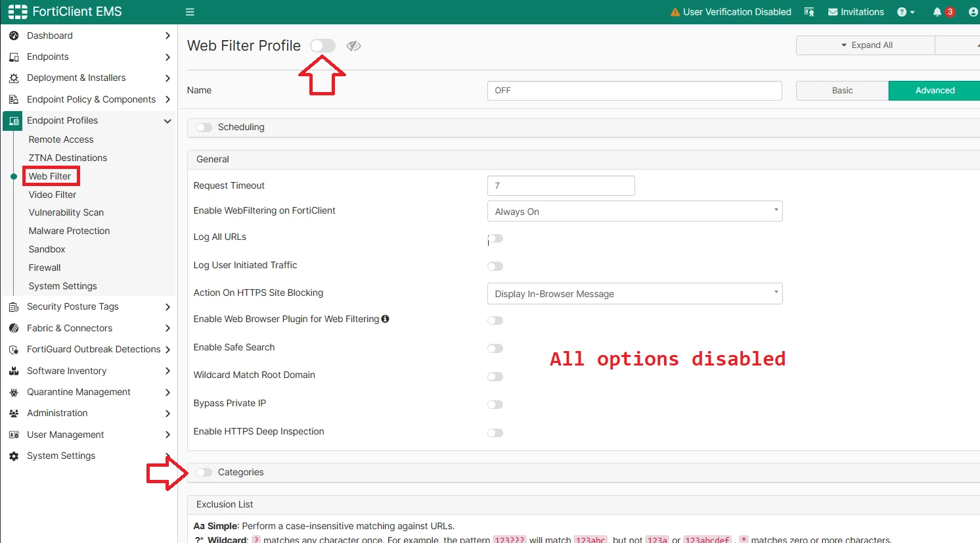
Task: Click the User Verification Disabled warning icon
Action: pos(675,12)
